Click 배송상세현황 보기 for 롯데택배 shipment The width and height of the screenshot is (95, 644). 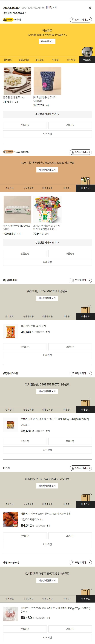pos(47,298)
